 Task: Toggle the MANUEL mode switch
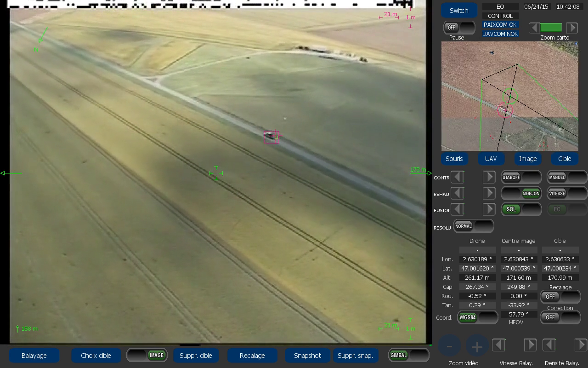pos(567,177)
